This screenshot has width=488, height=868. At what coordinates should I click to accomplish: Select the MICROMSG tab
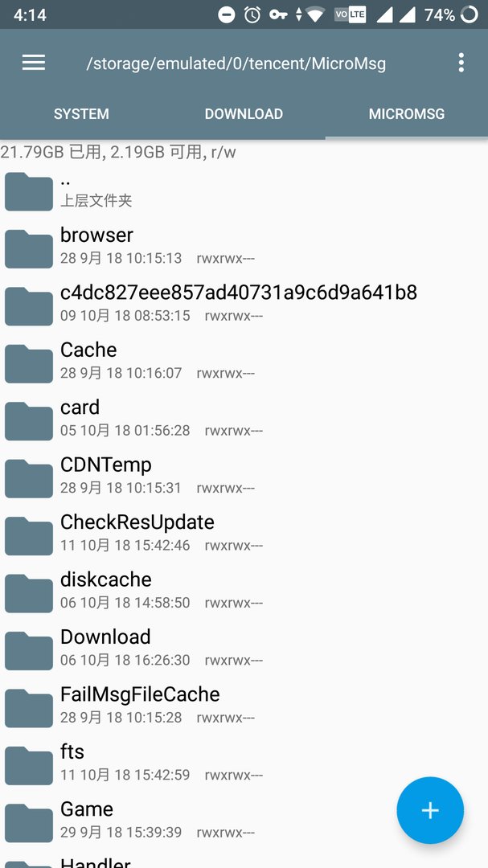pyautogui.click(x=407, y=114)
